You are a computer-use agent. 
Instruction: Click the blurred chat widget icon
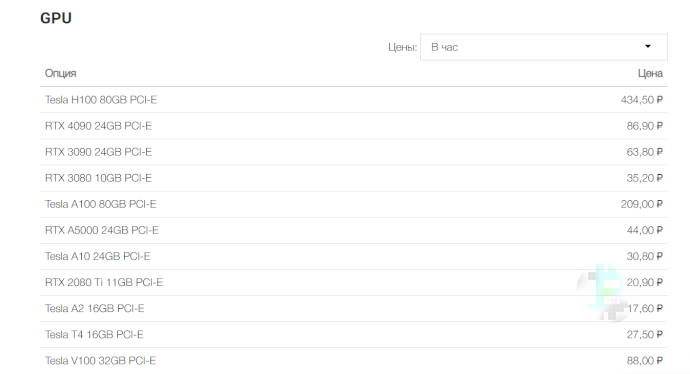click(604, 292)
